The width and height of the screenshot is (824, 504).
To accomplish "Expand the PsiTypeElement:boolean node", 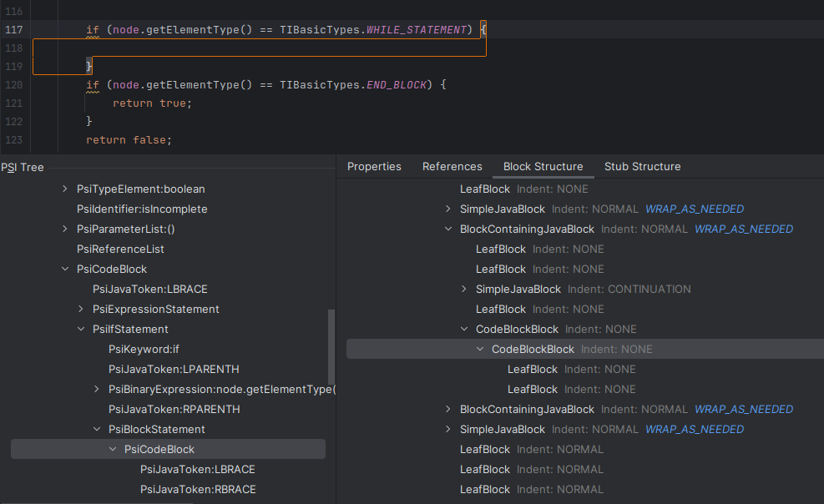I will click(64, 189).
